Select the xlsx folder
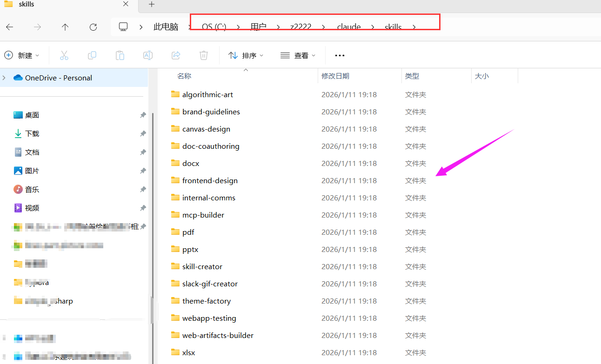 pyautogui.click(x=189, y=352)
